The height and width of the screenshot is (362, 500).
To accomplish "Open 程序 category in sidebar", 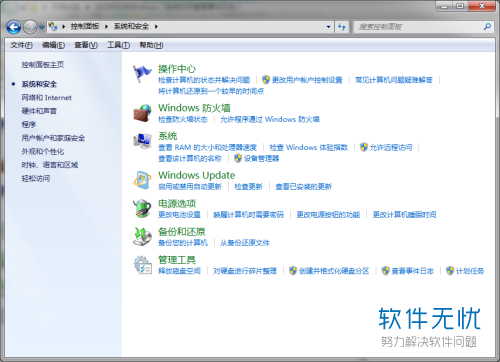I will click(29, 125).
